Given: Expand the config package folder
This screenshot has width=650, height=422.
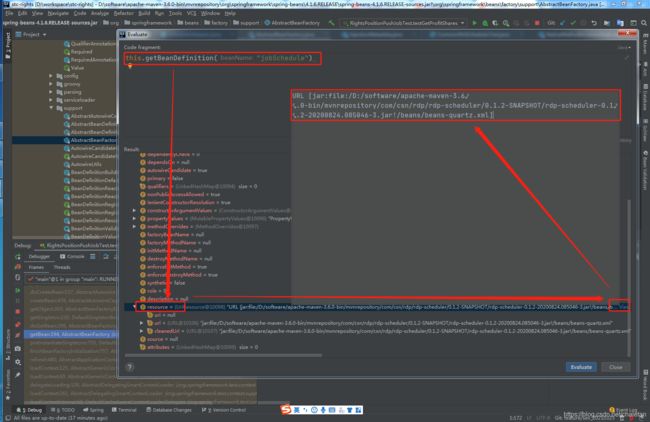Looking at the screenshot, I should click(x=51, y=76).
